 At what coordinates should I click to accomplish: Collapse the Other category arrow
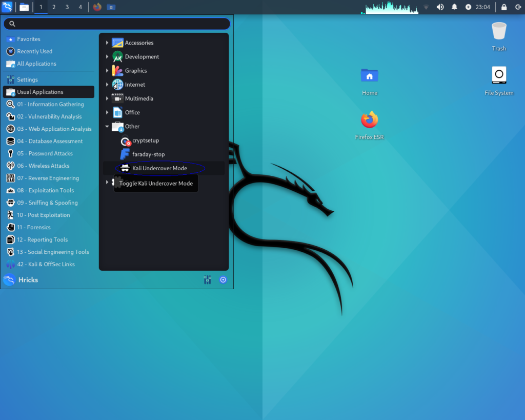pos(107,126)
